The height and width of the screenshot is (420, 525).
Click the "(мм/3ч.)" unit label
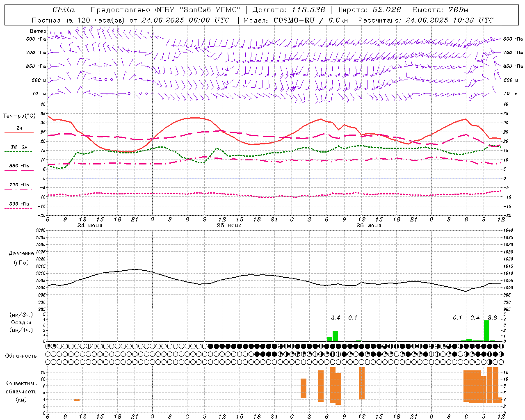(x=21, y=315)
